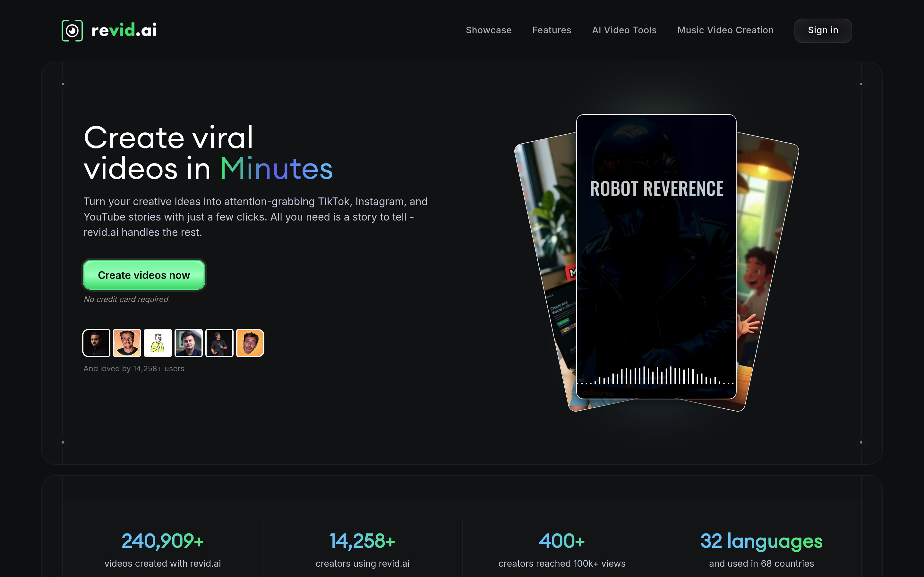924x577 pixels.
Task: Click the avatar of person standing on stage
Action: coord(219,343)
